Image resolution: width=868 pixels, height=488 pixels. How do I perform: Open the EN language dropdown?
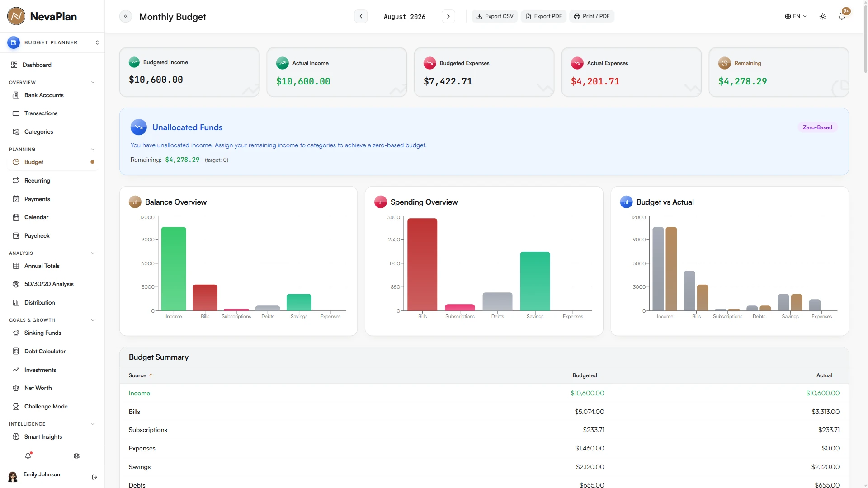click(796, 16)
